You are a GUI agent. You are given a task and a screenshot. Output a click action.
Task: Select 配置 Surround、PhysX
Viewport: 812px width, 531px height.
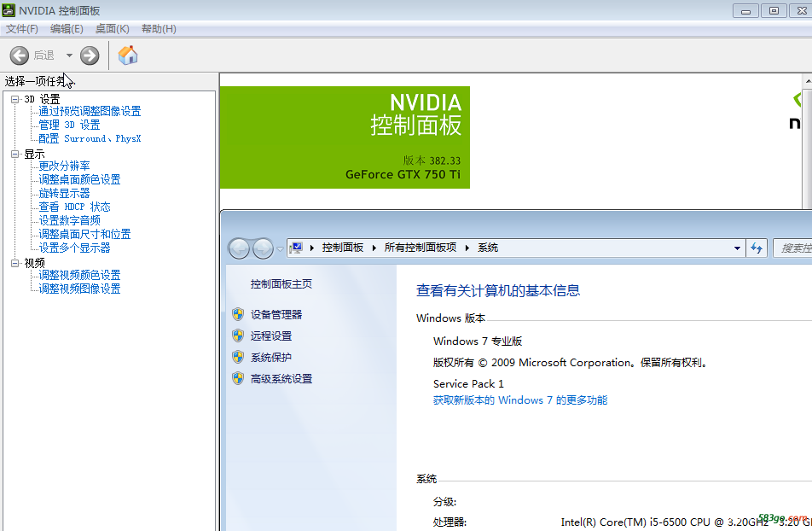coord(90,138)
